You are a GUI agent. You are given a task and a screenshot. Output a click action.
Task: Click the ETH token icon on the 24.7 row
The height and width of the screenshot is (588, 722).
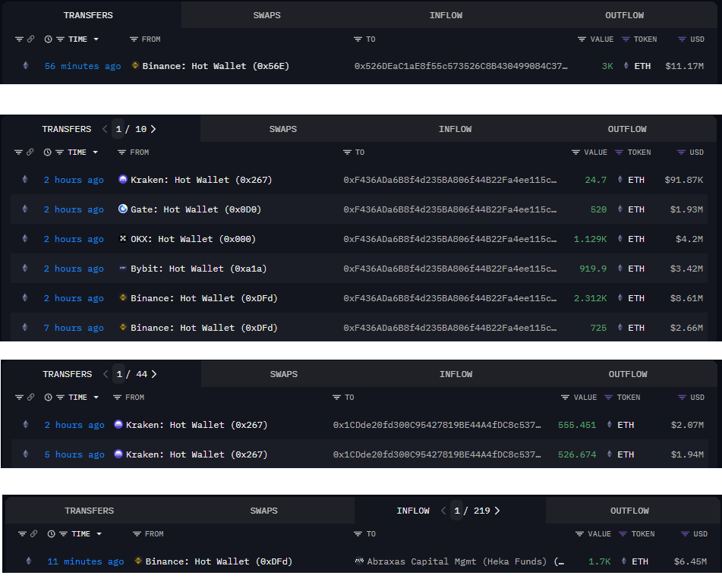[x=620, y=180]
